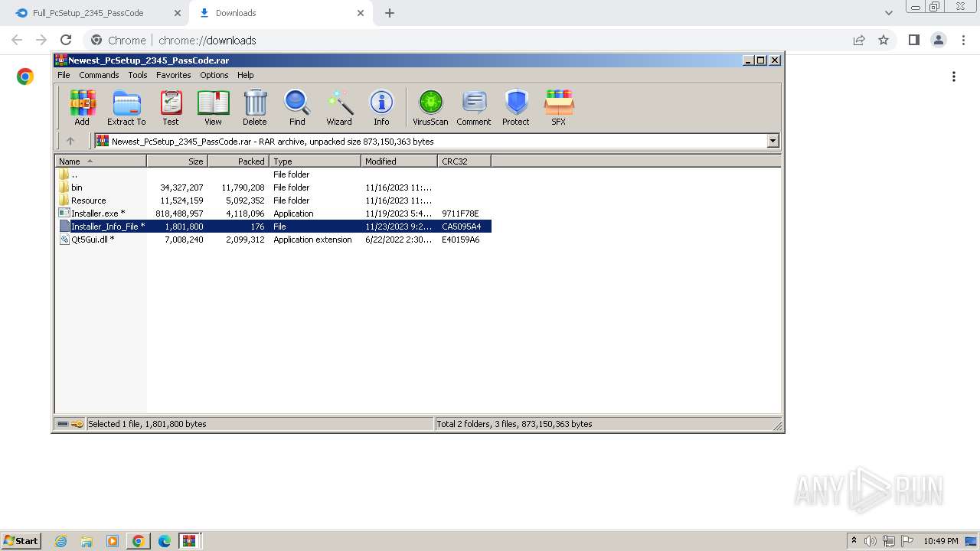The image size is (980, 551).
Task: Sort by the Packed column header
Action: [x=238, y=161]
